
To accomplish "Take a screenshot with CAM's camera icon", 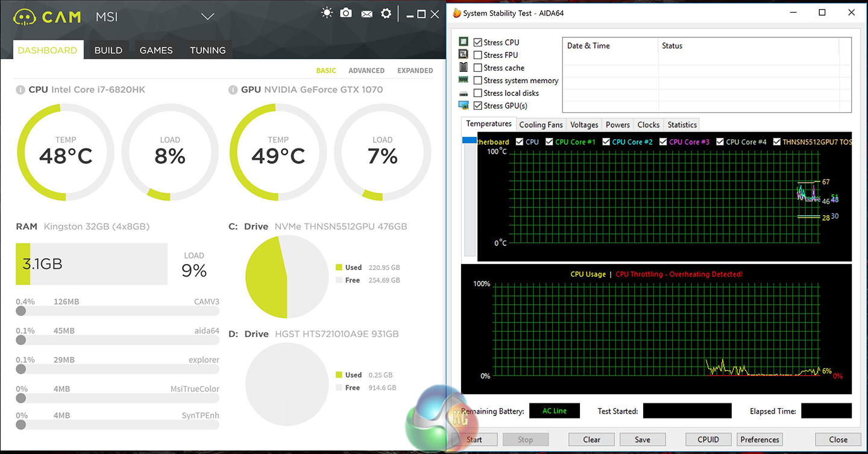I will coord(346,13).
